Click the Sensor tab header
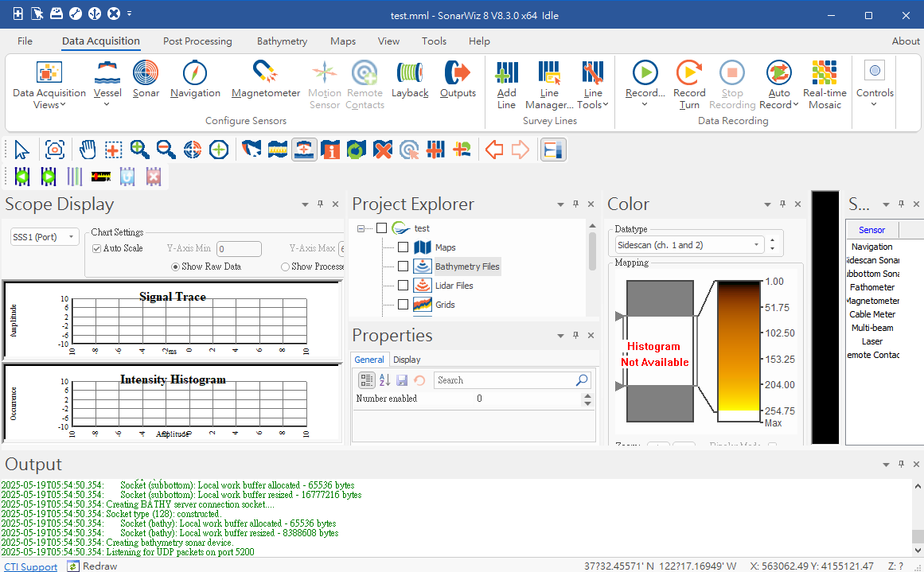Viewport: 924px width, 572px height. pos(871,230)
